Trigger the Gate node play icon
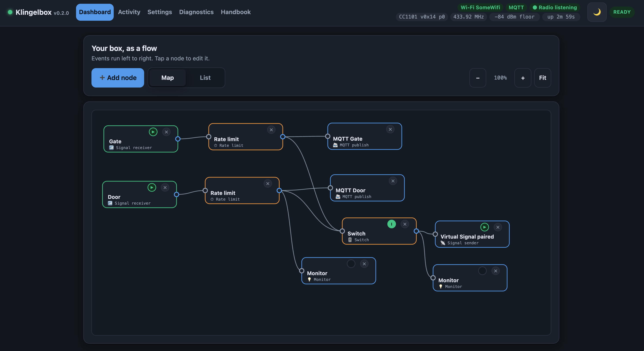644x351 pixels. tap(153, 132)
